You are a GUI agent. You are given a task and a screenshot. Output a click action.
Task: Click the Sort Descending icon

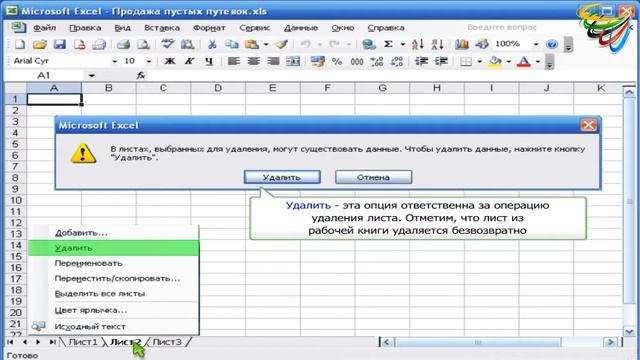[437, 44]
